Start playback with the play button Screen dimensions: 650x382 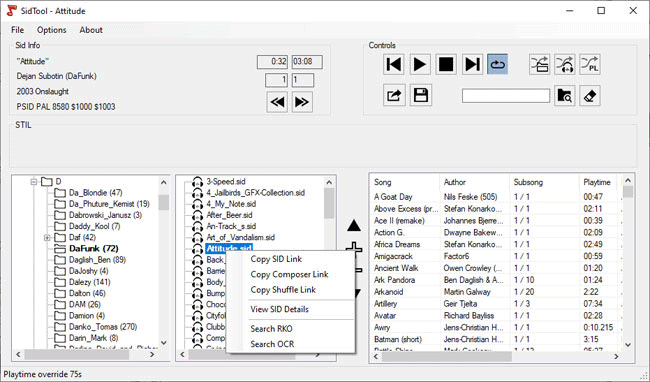pyautogui.click(x=420, y=65)
